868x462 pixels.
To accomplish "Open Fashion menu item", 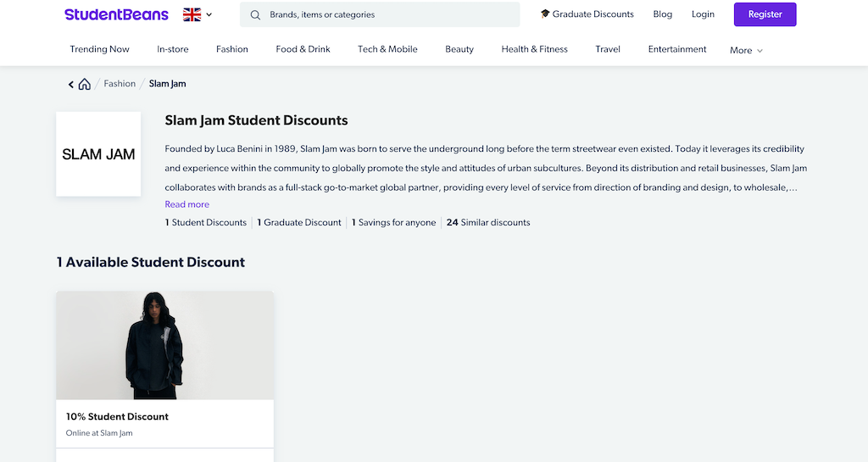I will click(x=232, y=49).
